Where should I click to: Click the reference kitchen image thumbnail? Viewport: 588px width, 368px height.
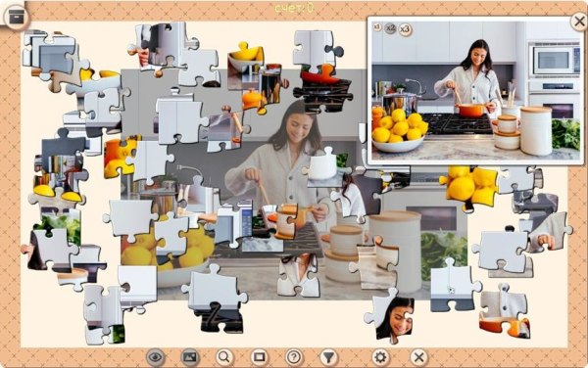475,91
